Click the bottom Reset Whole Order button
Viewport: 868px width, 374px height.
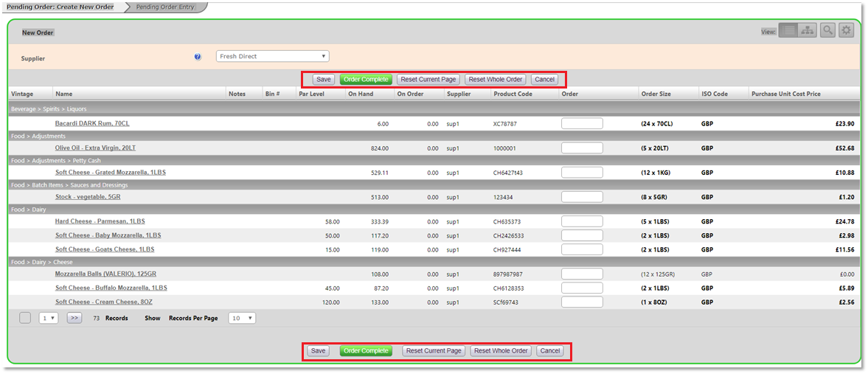pos(501,351)
